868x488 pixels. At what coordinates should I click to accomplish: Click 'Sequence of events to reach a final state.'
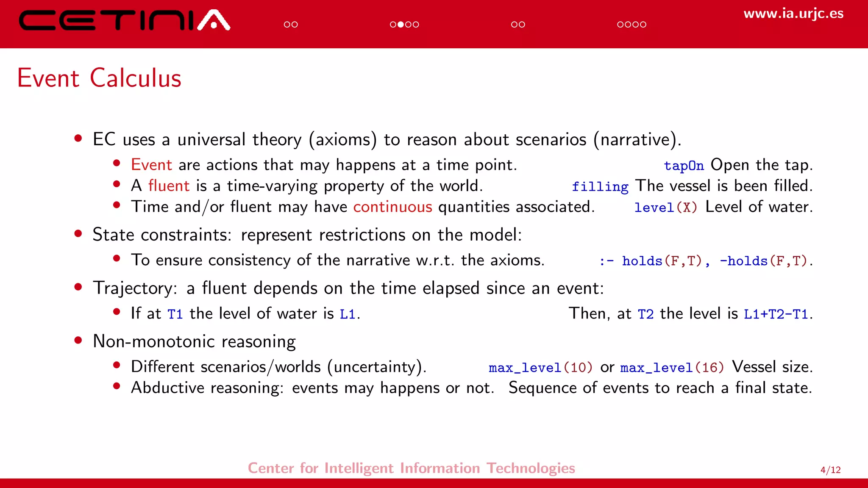pyautogui.click(x=660, y=388)
